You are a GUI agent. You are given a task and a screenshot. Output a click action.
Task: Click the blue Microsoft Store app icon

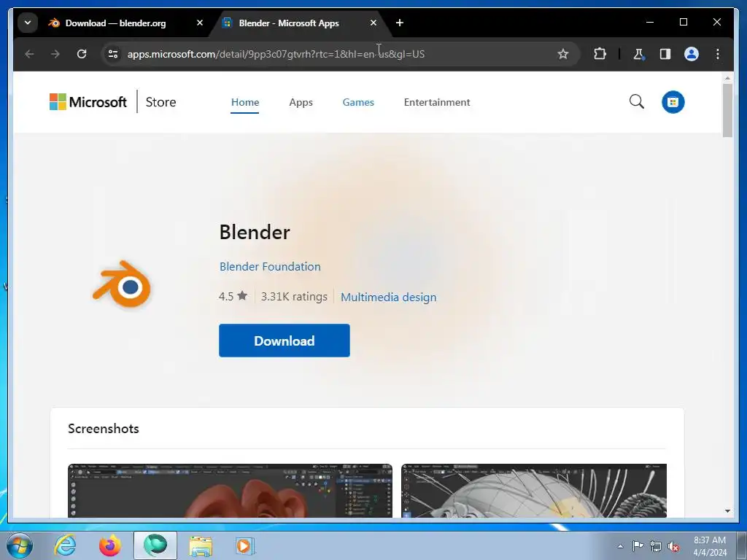[x=673, y=102]
